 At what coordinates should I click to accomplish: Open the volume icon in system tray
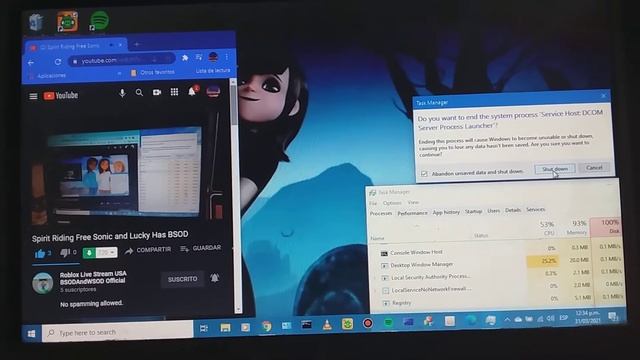(550, 318)
